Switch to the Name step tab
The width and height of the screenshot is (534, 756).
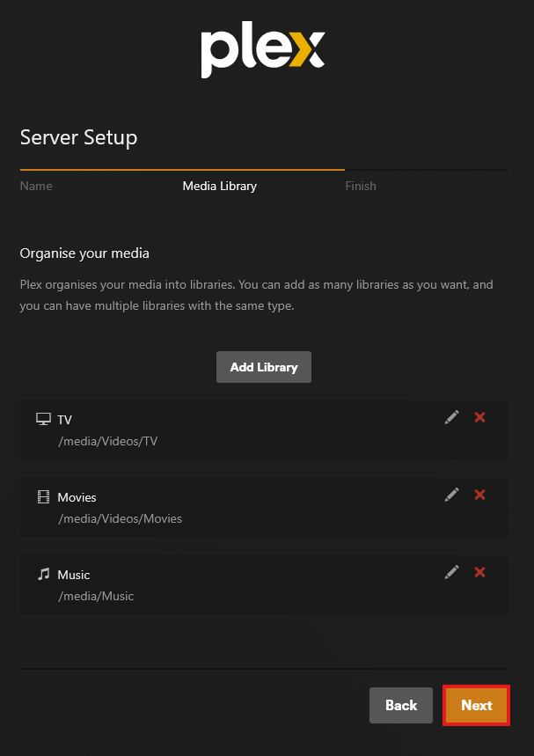point(36,186)
